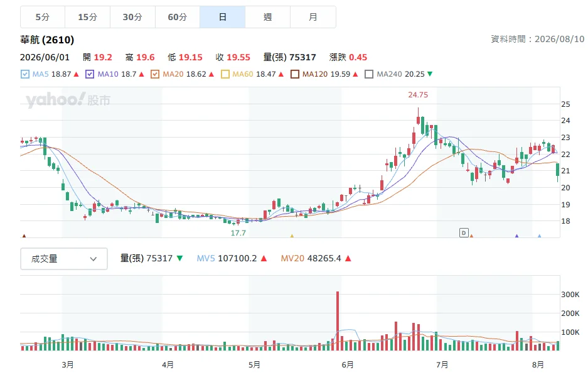This screenshot has width=588, height=375.
Task: Click the D dividend marker on chart
Action: pos(464,233)
